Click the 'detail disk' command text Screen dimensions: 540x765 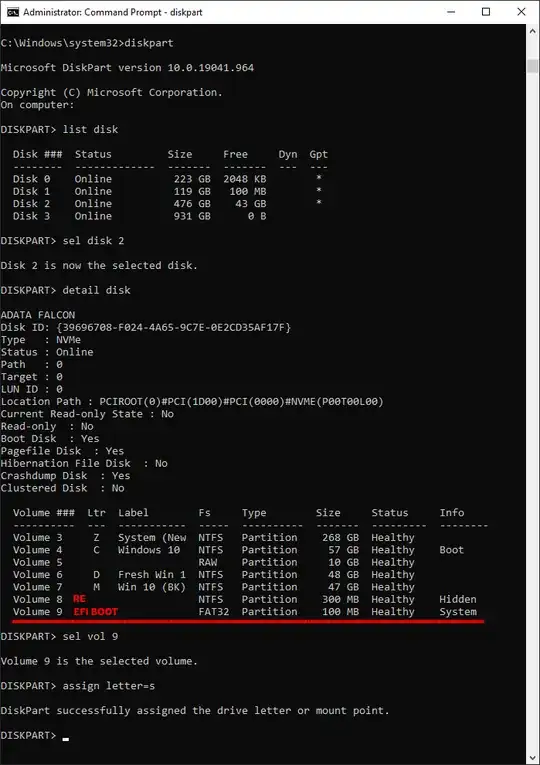tap(97, 290)
